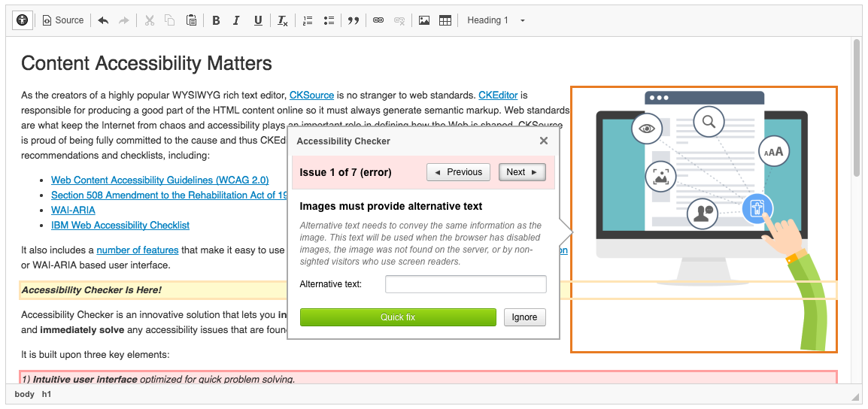Go to Next issue
Image resolution: width=868 pixels, height=409 pixels.
(x=522, y=172)
